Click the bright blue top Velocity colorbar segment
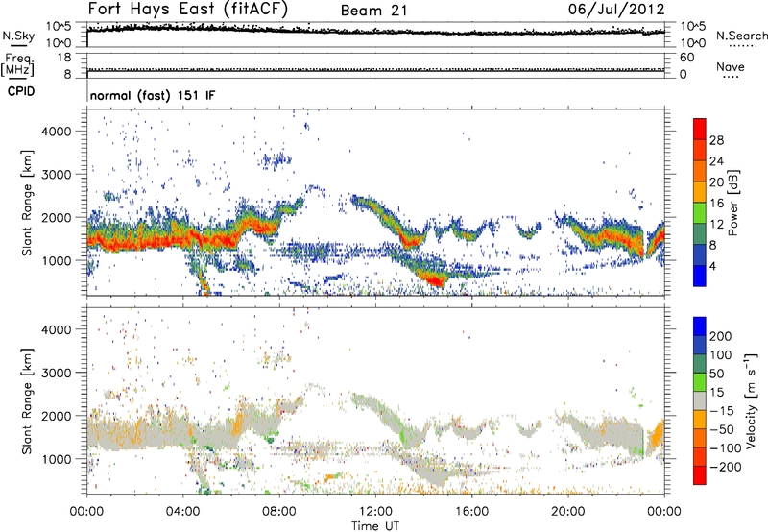This screenshot has height=532, width=768. [700, 326]
